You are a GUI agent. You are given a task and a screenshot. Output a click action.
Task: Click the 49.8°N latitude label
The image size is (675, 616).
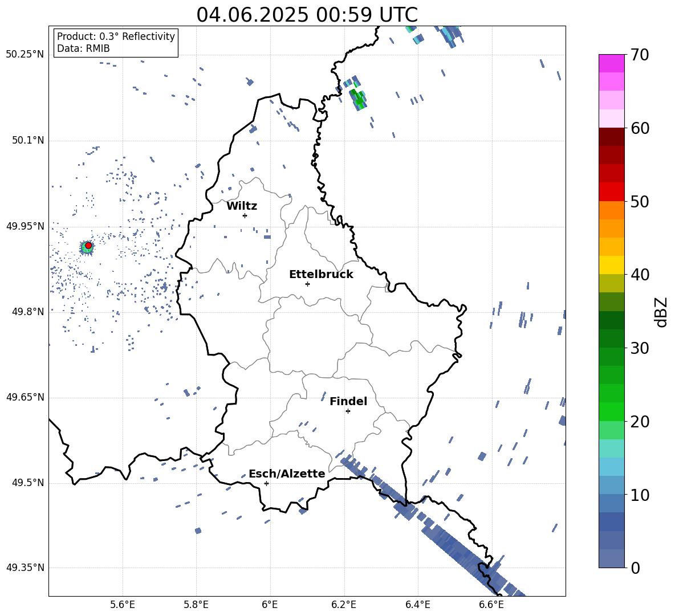(27, 312)
